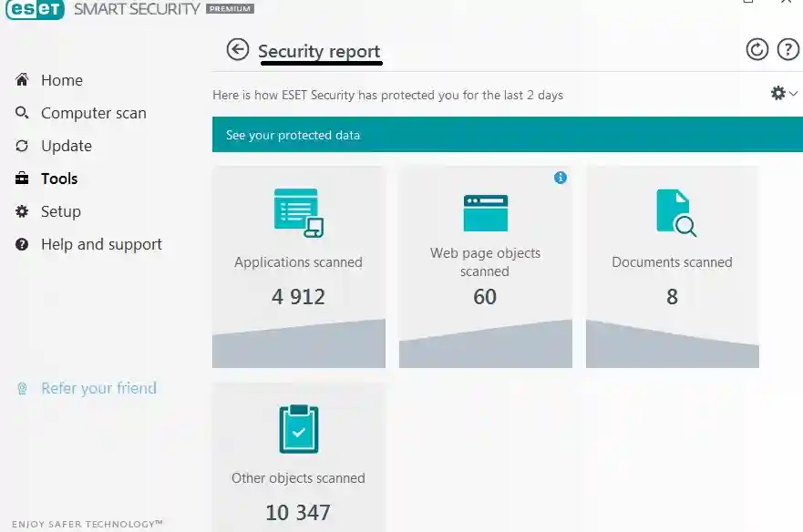Refresh the Security report
803x532 pixels.
757,49
